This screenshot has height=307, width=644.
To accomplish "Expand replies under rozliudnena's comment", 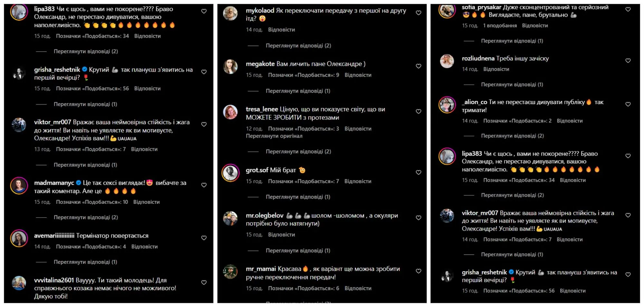I will (x=512, y=84).
